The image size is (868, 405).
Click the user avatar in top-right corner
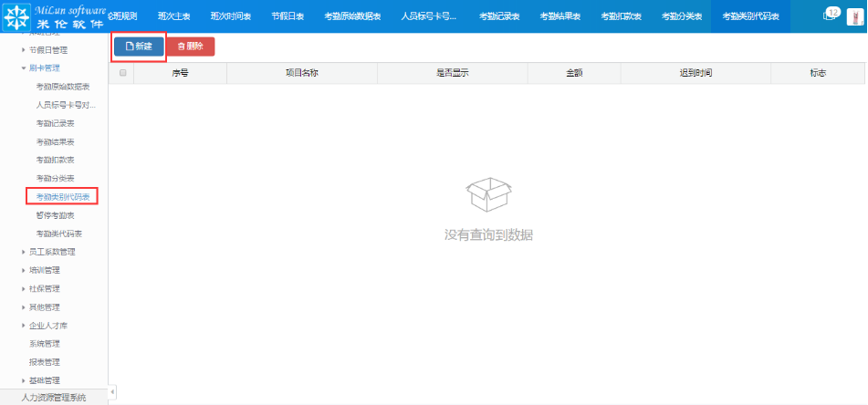click(x=855, y=16)
